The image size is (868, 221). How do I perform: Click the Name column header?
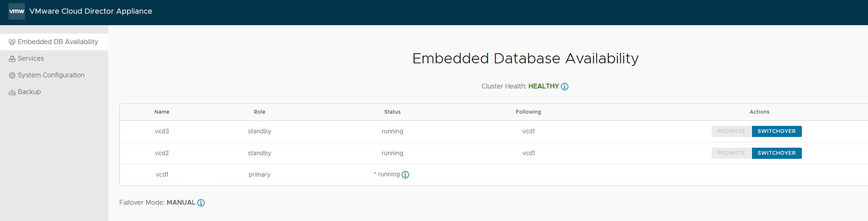[162, 112]
